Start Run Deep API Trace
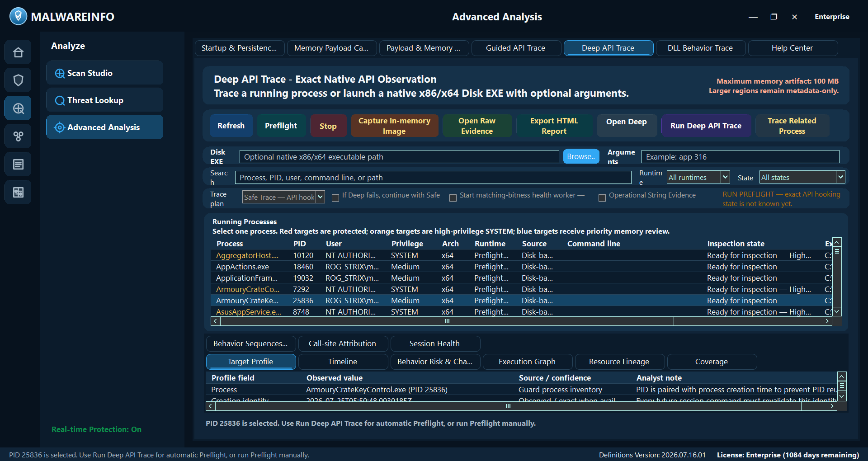Image resolution: width=868 pixels, height=461 pixels. [x=706, y=126]
